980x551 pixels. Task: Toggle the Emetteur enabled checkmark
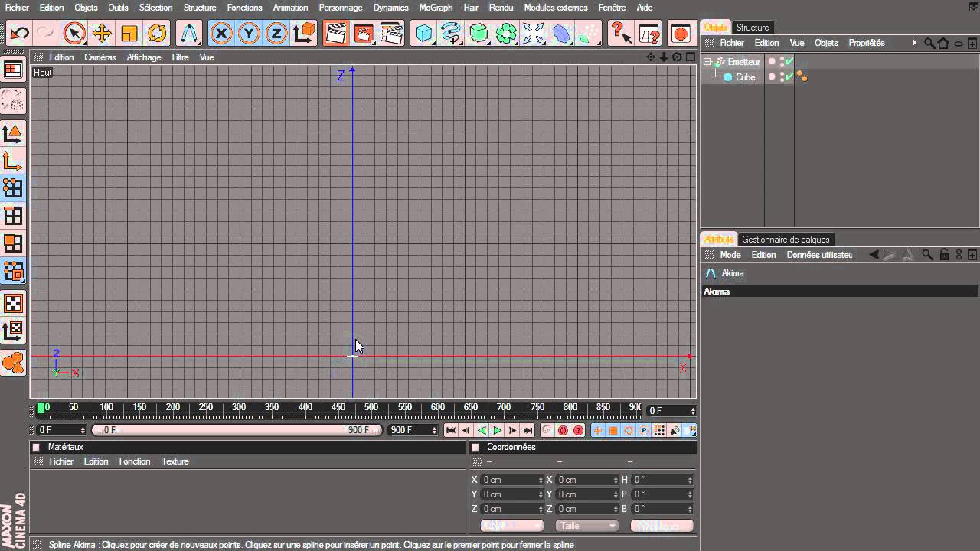point(789,62)
